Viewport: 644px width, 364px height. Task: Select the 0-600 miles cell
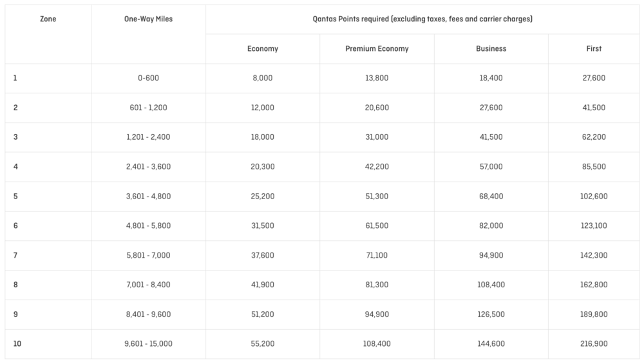coord(148,78)
